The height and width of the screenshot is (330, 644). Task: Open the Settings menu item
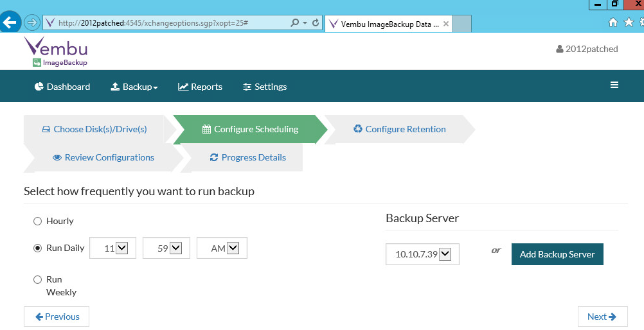point(265,87)
